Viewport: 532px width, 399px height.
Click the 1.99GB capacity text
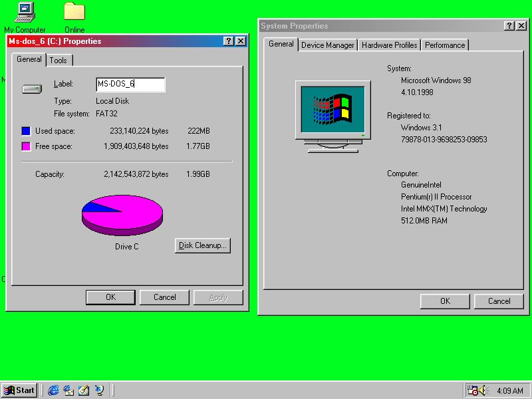[x=198, y=174]
